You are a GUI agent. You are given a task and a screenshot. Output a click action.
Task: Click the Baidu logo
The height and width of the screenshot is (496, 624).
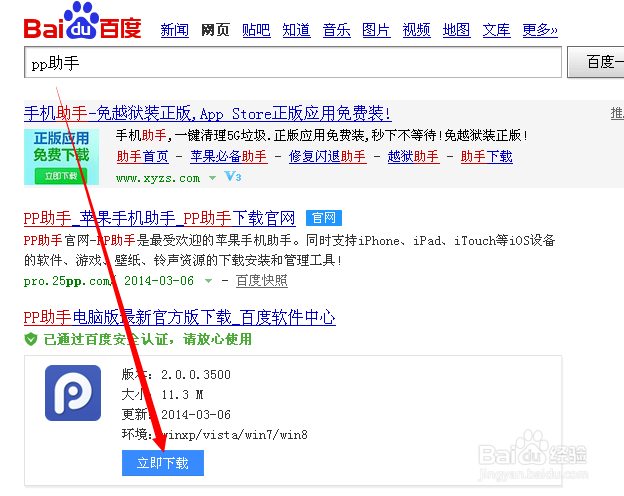click(x=82, y=21)
